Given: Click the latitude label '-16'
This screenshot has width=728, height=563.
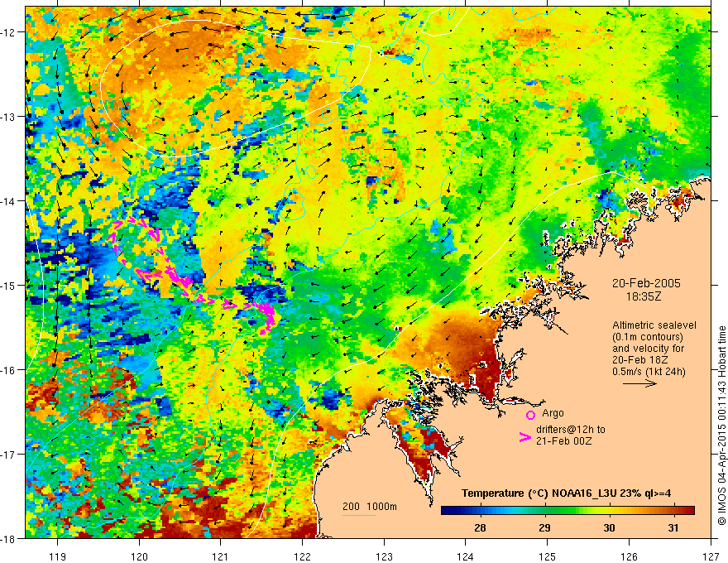Looking at the screenshot, I should (10, 370).
